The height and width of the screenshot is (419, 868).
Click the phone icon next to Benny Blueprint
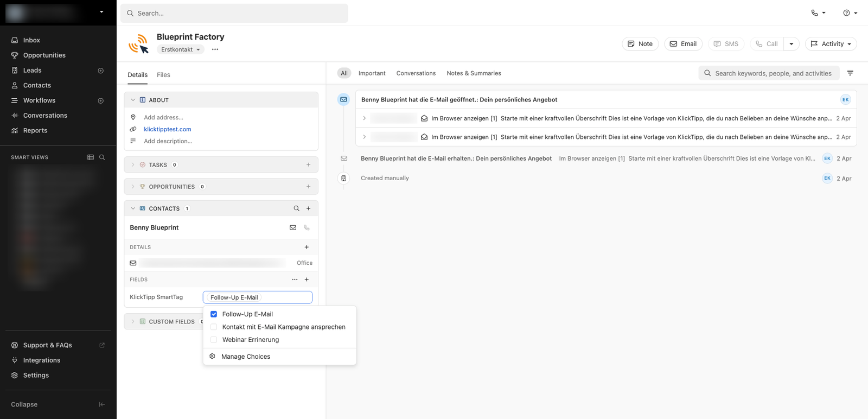click(x=307, y=227)
